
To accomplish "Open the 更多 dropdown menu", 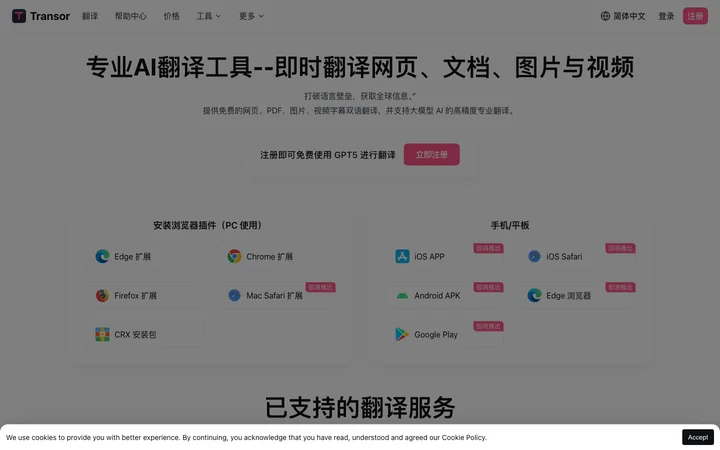I will pyautogui.click(x=251, y=16).
